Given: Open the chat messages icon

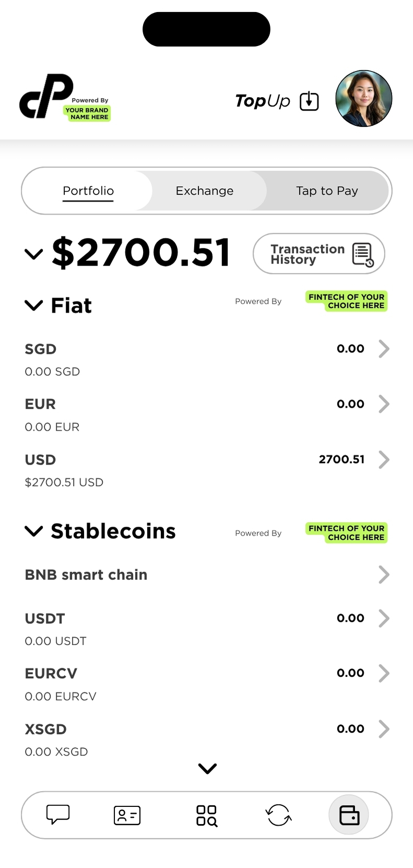Looking at the screenshot, I should coord(58,814).
